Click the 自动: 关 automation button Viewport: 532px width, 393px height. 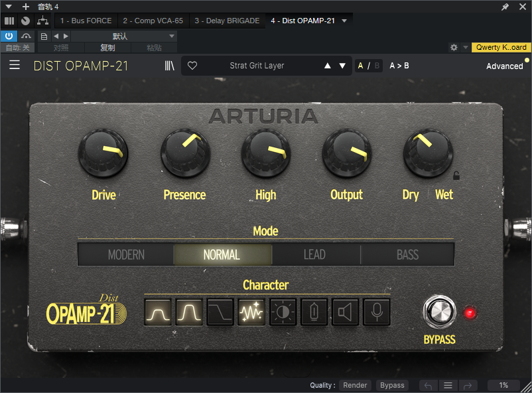(18, 48)
